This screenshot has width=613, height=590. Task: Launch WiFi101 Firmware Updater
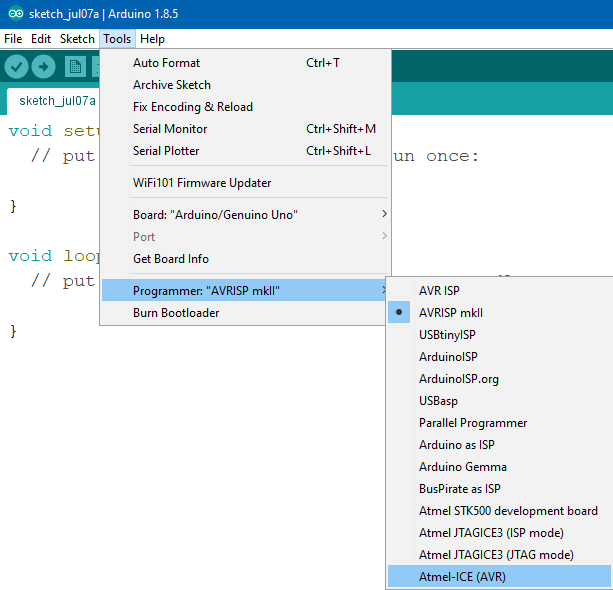(x=246, y=183)
